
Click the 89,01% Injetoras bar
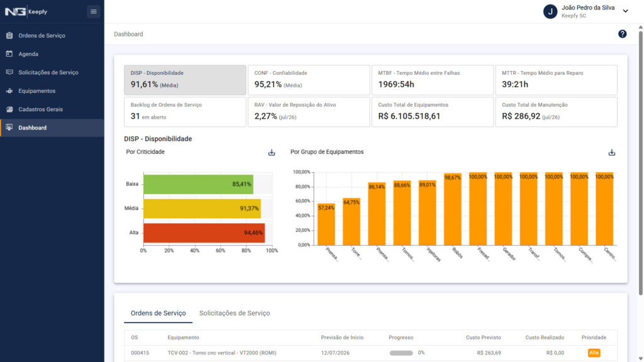(x=427, y=212)
